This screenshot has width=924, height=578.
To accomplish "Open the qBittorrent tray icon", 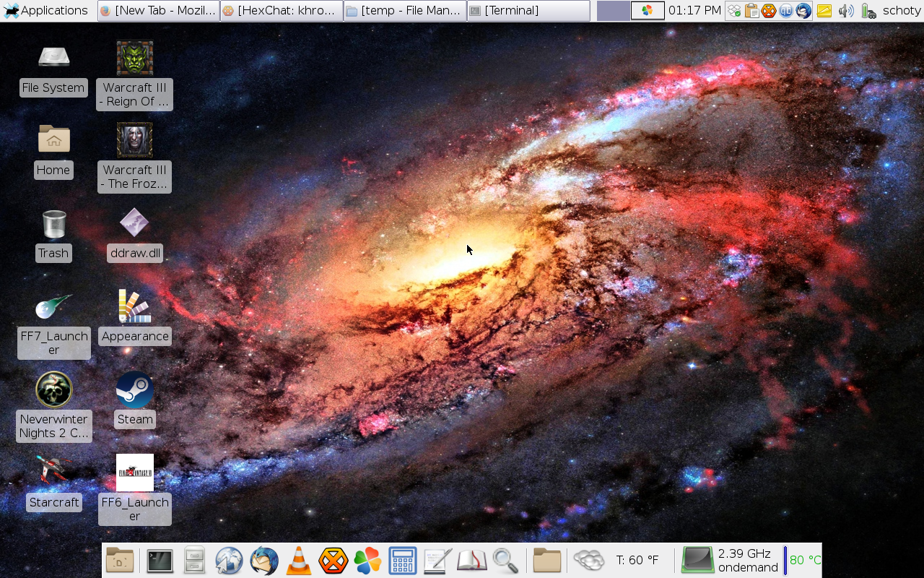I will [x=786, y=11].
